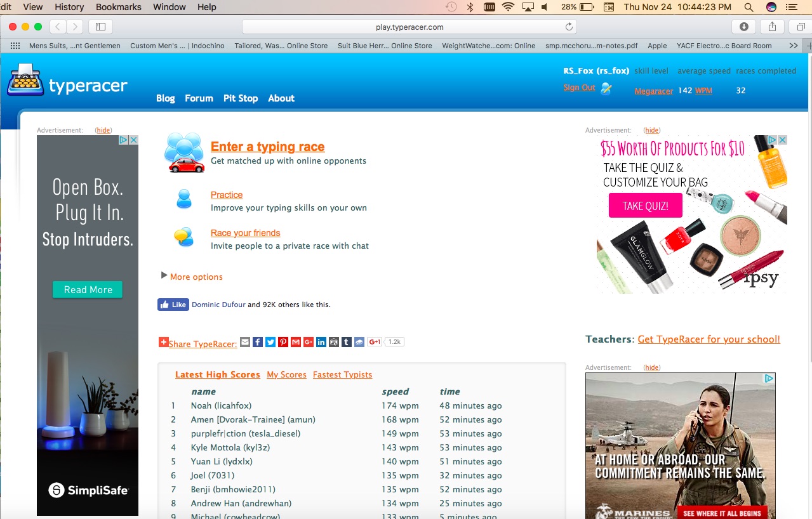The width and height of the screenshot is (812, 519).
Task: Click Enter a typing race link
Action: 267,147
